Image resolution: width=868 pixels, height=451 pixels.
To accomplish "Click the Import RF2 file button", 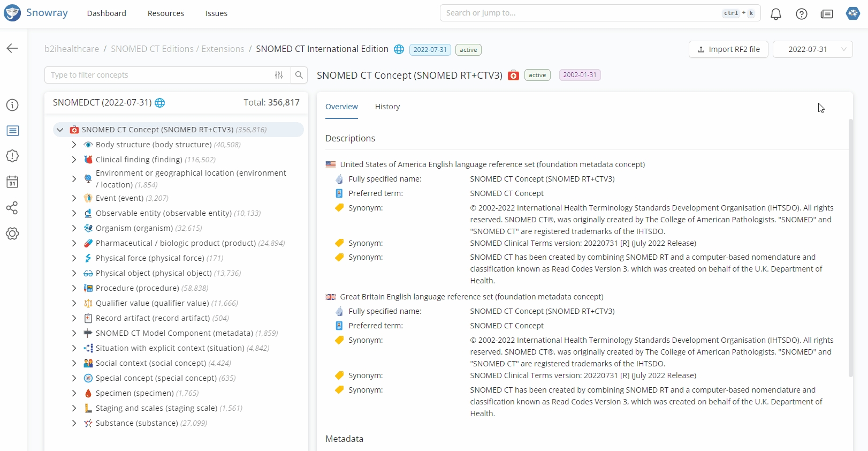I will click(728, 49).
